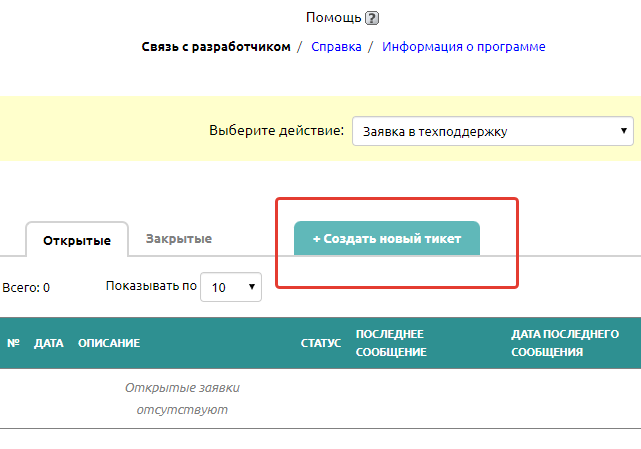The width and height of the screenshot is (641, 449).
Task: Click the ОПИСАНИЕ column header
Action: [109, 343]
